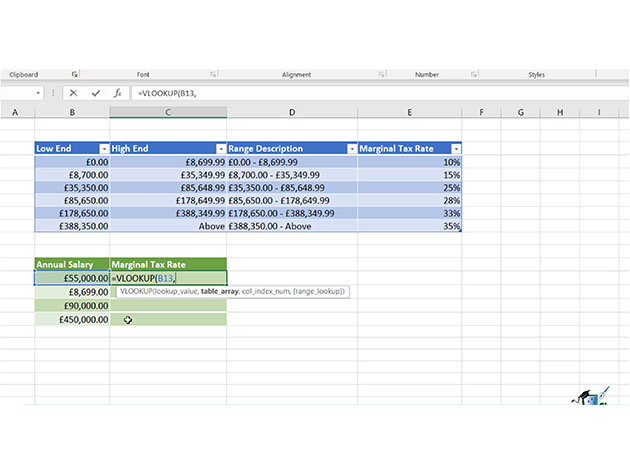Expand the Marginal Tax Rate filter dropdown
The width and height of the screenshot is (630, 473).
click(454, 148)
